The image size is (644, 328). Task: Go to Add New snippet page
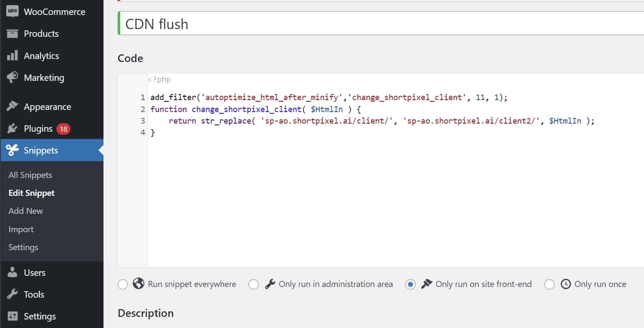26,211
